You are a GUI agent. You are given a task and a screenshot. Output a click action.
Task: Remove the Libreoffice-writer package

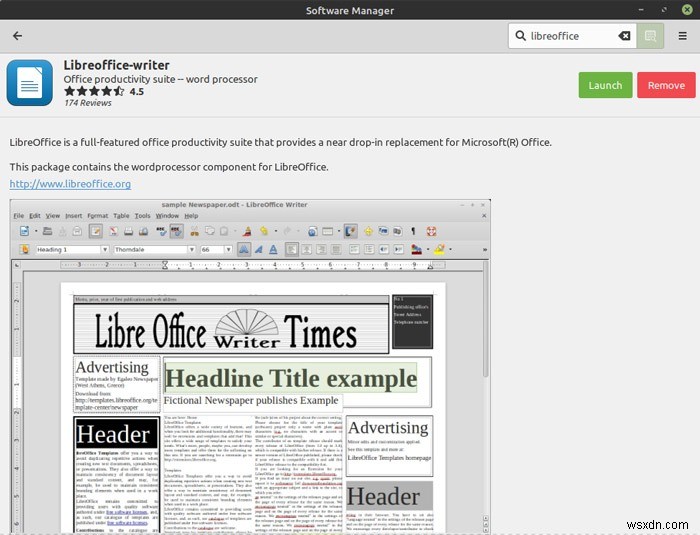(666, 85)
